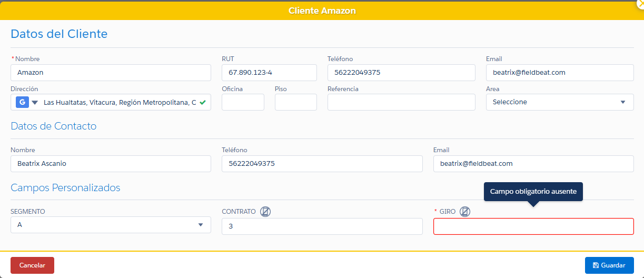The height and width of the screenshot is (278, 644).
Task: Click the save disk icon in Guardar
Action: [596, 265]
